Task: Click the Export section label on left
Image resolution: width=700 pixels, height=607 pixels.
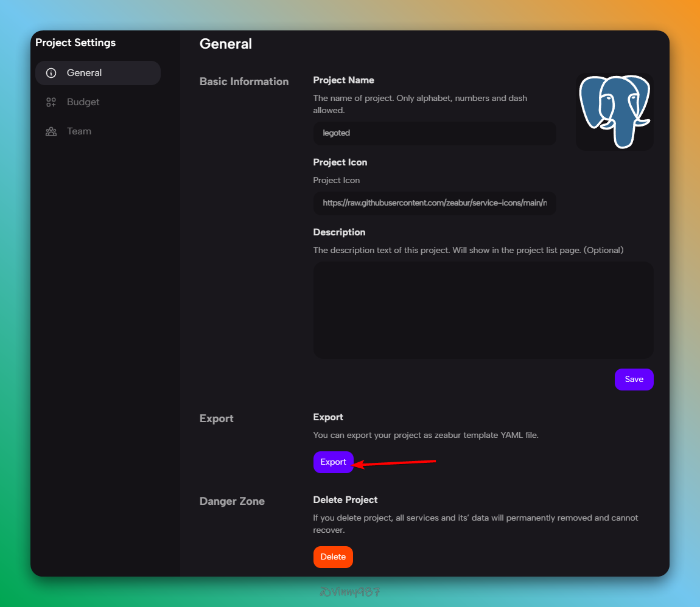Action: [217, 418]
